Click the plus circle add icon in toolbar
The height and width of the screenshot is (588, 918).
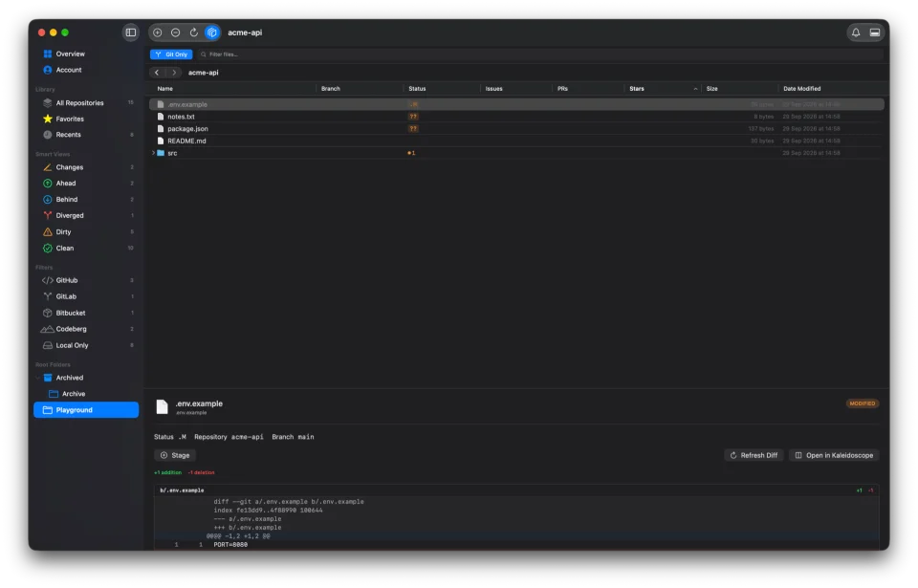click(158, 33)
